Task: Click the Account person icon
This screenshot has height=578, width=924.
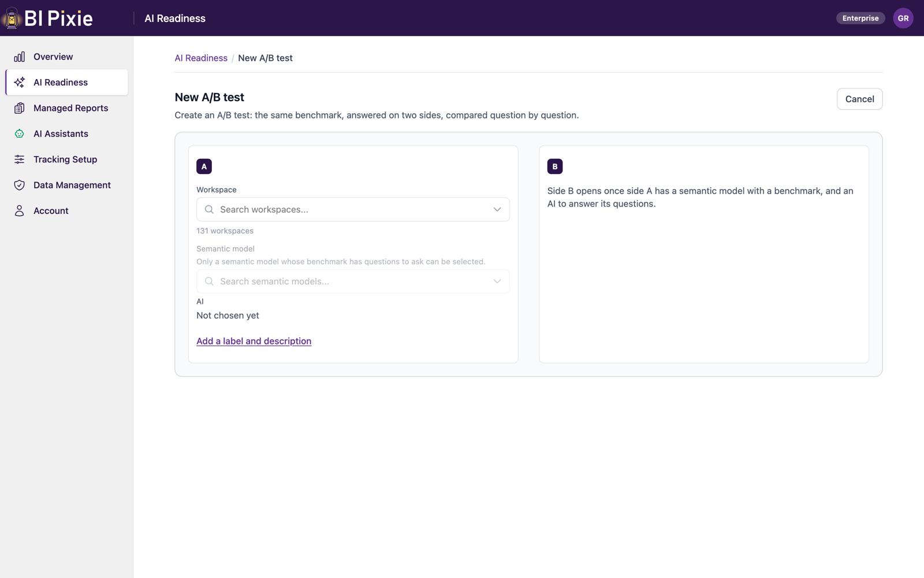Action: tap(20, 211)
